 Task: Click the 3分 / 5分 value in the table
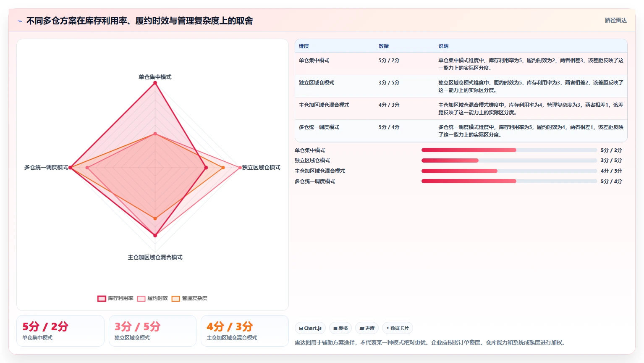point(389,83)
